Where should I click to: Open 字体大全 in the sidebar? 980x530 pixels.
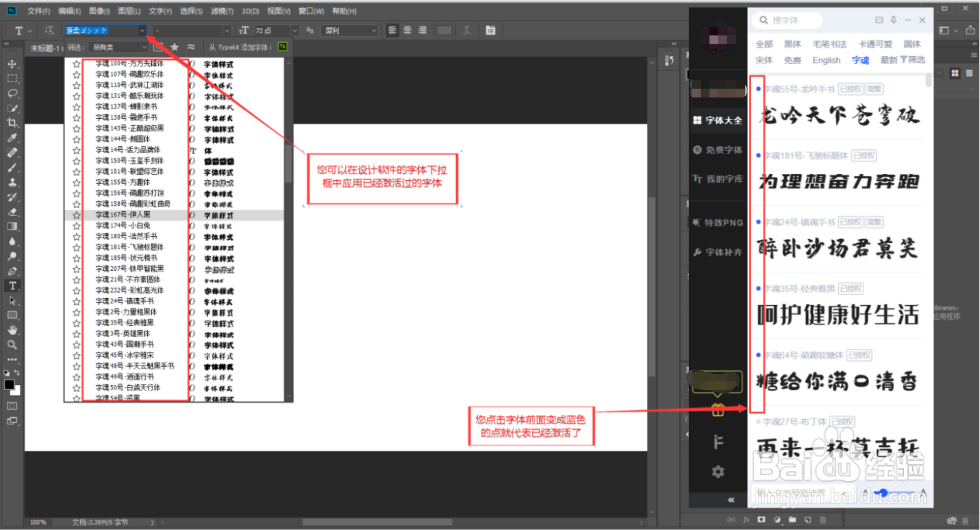718,120
